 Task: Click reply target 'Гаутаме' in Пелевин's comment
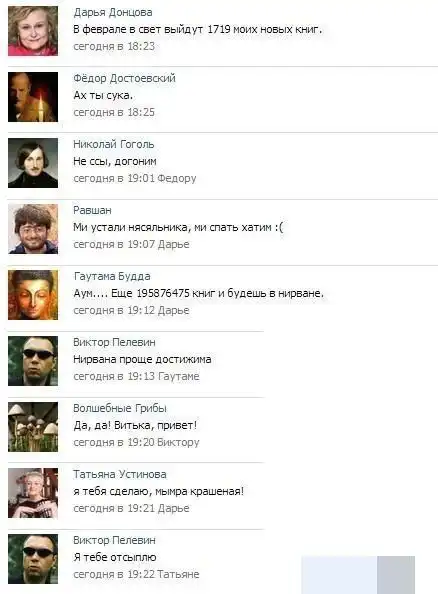[178, 376]
